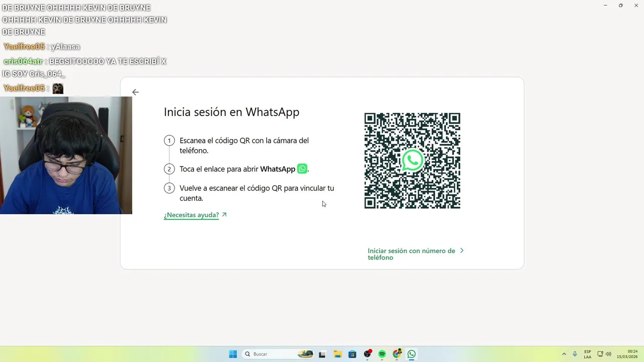Close the WhatsApp window
Viewport: 644px width, 362px height.
(636, 5)
